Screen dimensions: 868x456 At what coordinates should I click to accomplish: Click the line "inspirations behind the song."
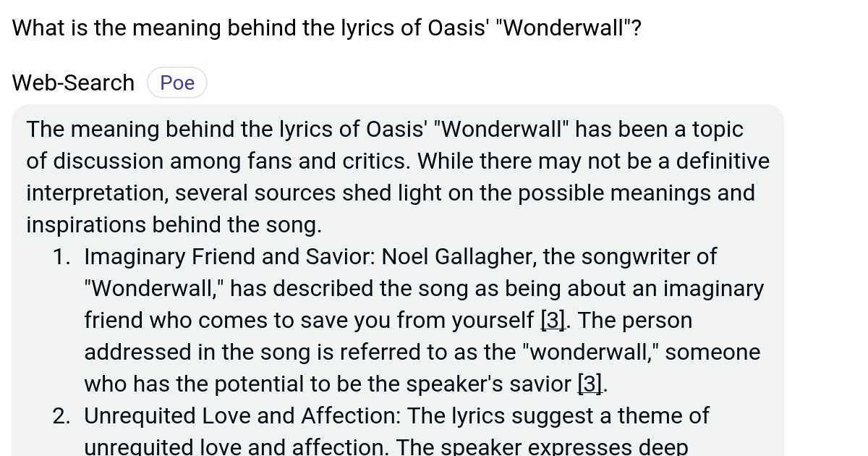click(x=174, y=224)
